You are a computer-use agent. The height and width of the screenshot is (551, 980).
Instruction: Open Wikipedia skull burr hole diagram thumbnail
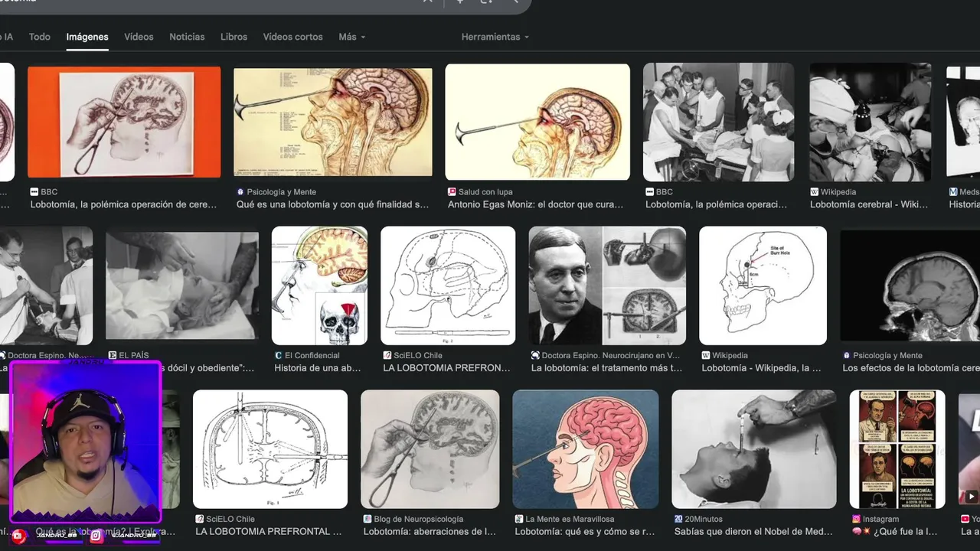[x=763, y=285]
